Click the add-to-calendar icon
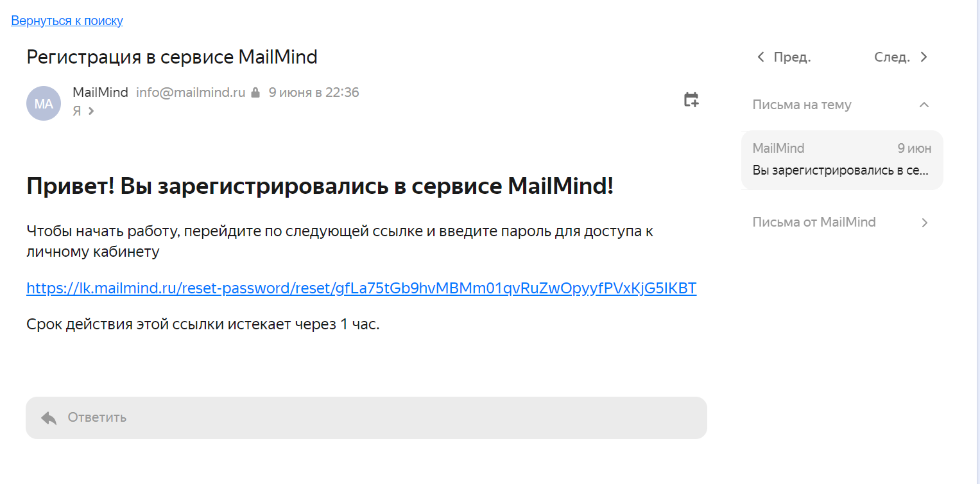 click(x=691, y=99)
